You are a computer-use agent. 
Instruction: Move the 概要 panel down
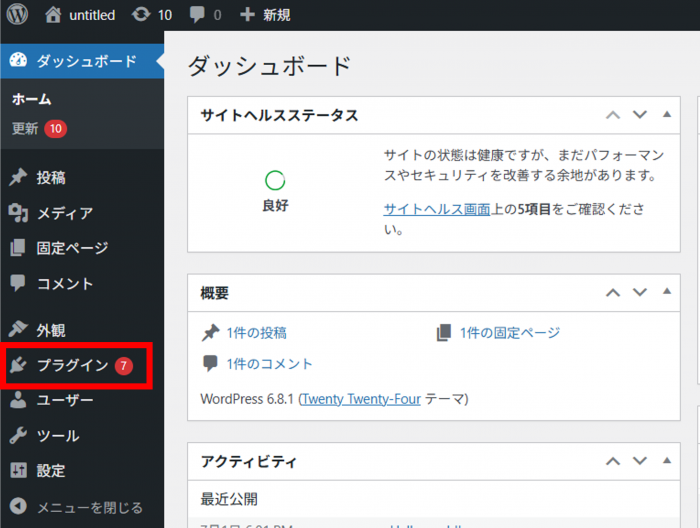tap(640, 292)
